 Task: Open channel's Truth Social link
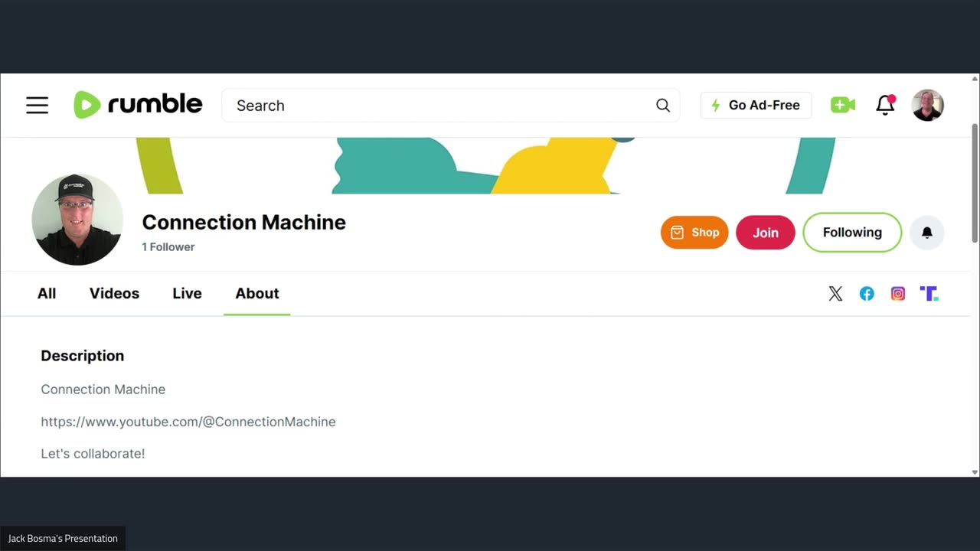(929, 294)
